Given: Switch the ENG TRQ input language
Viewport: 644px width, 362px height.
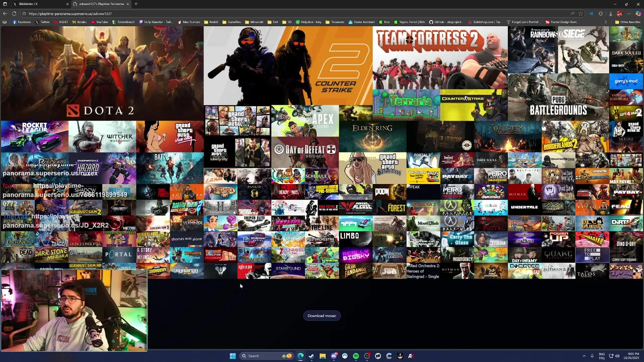Looking at the screenshot, I should pos(602,356).
